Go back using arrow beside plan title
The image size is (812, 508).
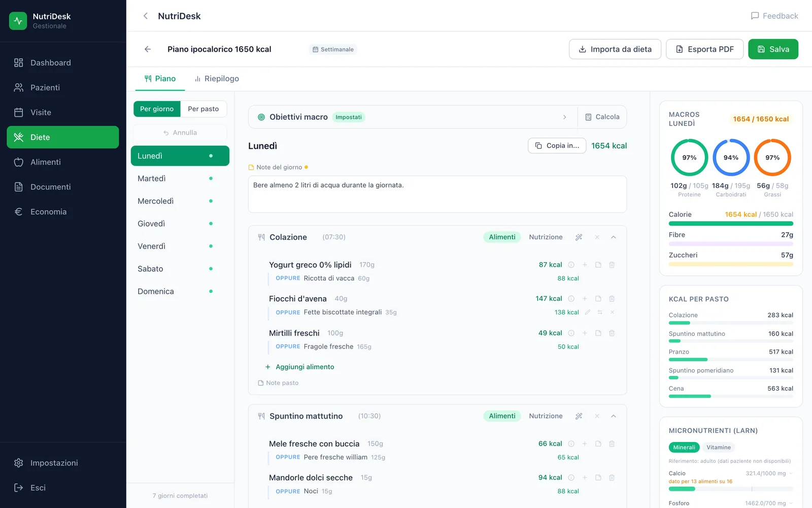click(148, 49)
